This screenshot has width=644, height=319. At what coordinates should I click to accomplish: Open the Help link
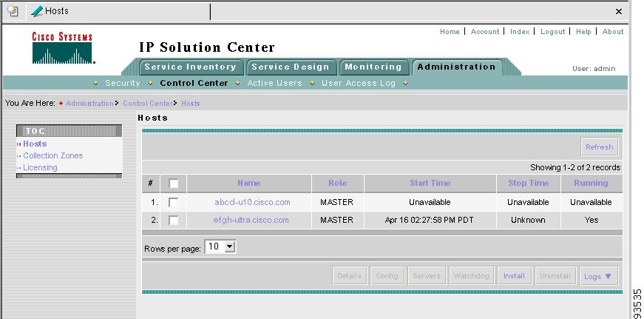tap(583, 32)
